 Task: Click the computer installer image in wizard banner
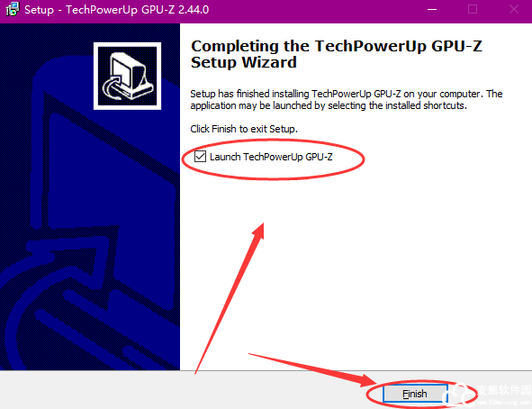pos(127,76)
